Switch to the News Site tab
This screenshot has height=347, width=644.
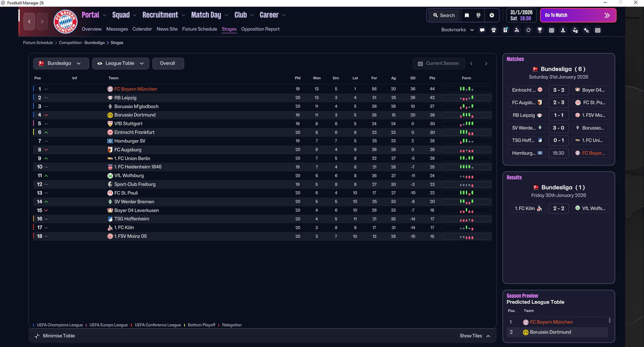pos(167,29)
